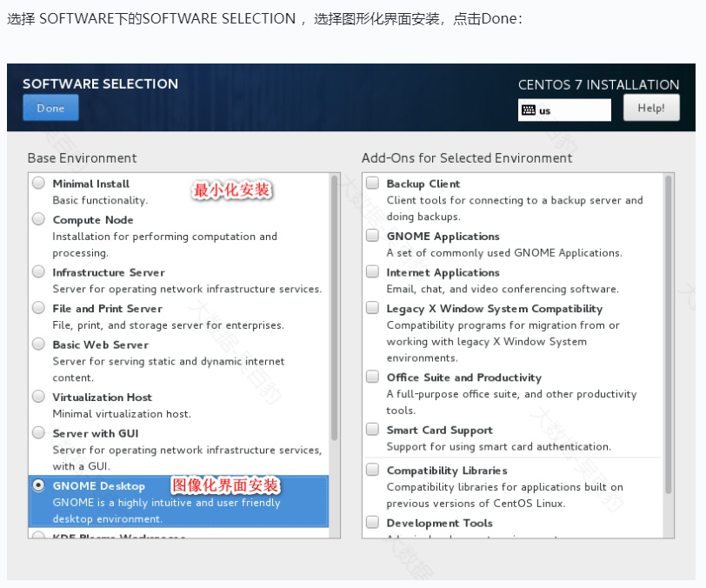Image resolution: width=706 pixels, height=588 pixels.
Task: Click the 'Client tools for connecting to a backup' description
Action: pyautogui.click(x=515, y=208)
